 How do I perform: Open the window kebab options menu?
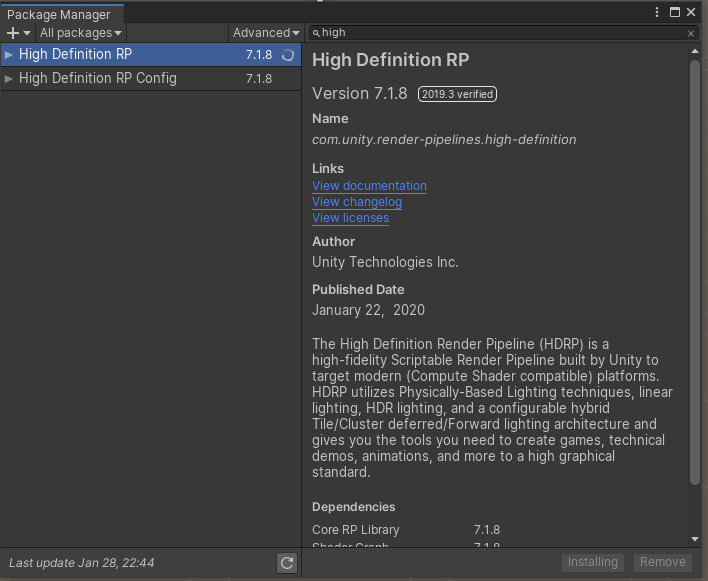[x=657, y=12]
